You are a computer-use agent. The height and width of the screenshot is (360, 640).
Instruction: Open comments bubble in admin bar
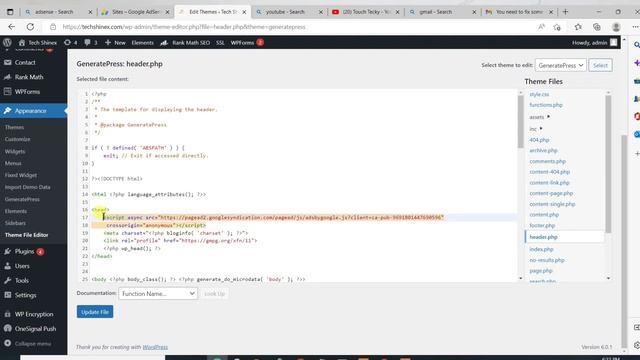click(91, 42)
